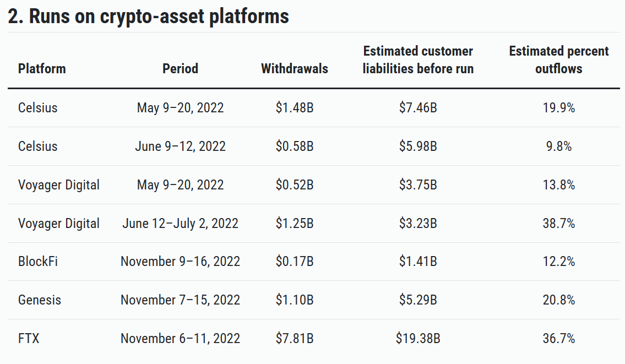Click the 'Runs on crypto-asset platforms' heading

point(148,17)
